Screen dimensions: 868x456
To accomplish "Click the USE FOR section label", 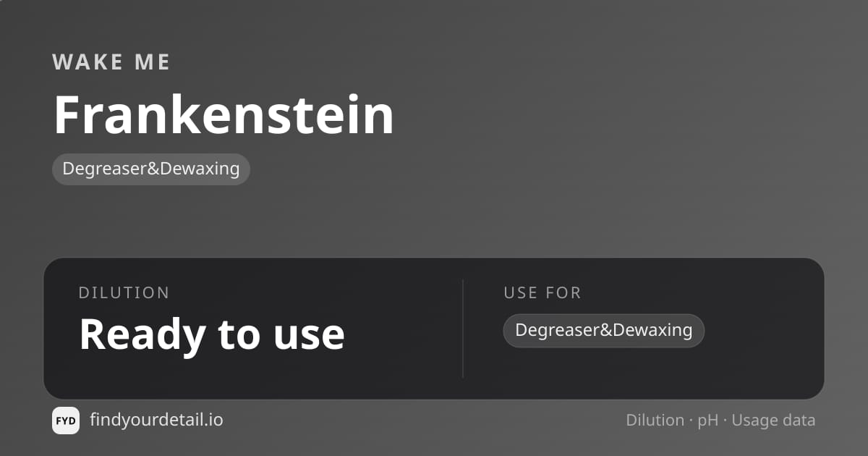I will pyautogui.click(x=542, y=293).
